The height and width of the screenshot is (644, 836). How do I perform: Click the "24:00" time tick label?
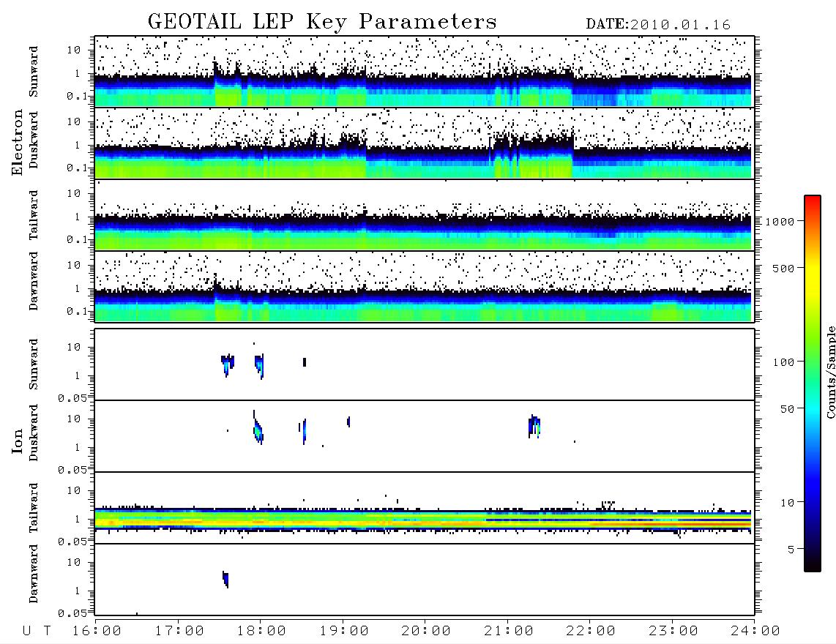[x=755, y=632]
